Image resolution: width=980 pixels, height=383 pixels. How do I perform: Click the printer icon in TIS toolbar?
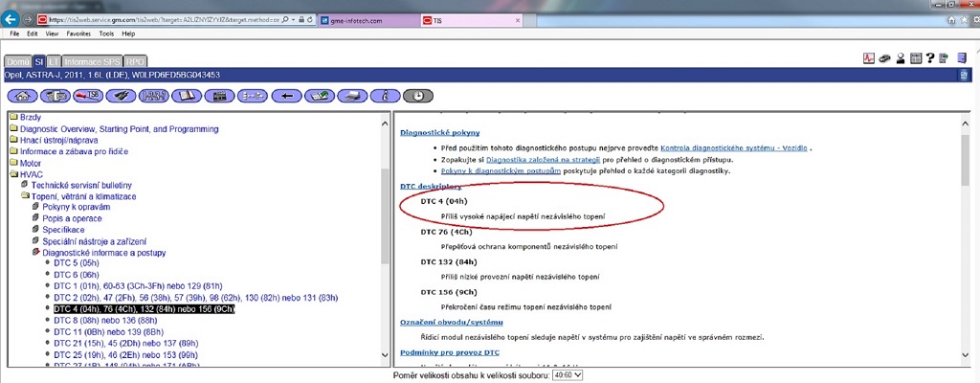[x=351, y=96]
